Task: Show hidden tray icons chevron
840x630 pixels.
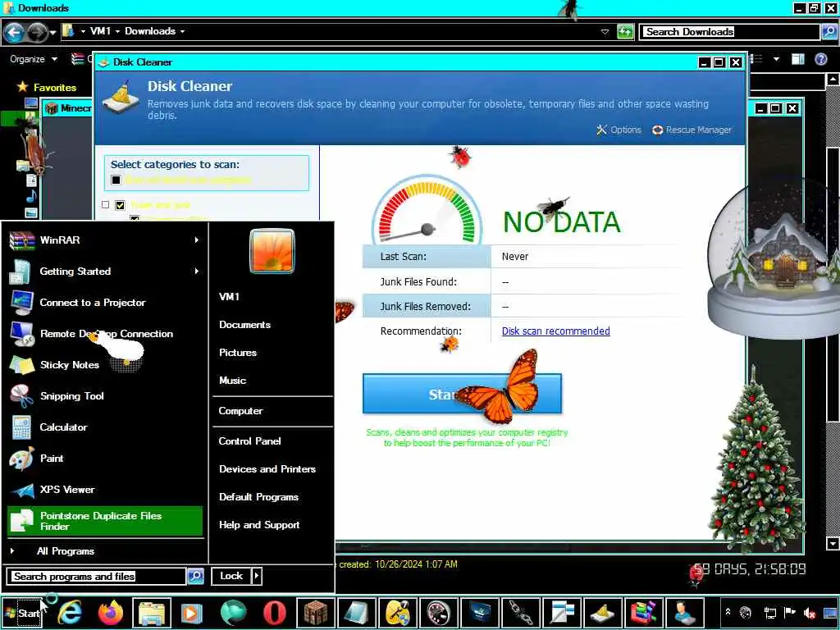Action: [728, 612]
